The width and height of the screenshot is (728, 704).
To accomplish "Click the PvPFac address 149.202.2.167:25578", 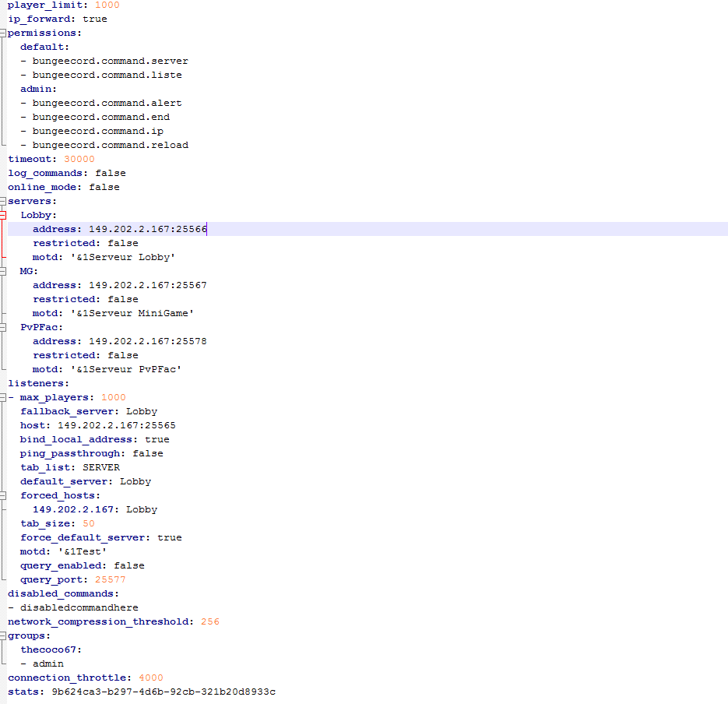I will [148, 341].
